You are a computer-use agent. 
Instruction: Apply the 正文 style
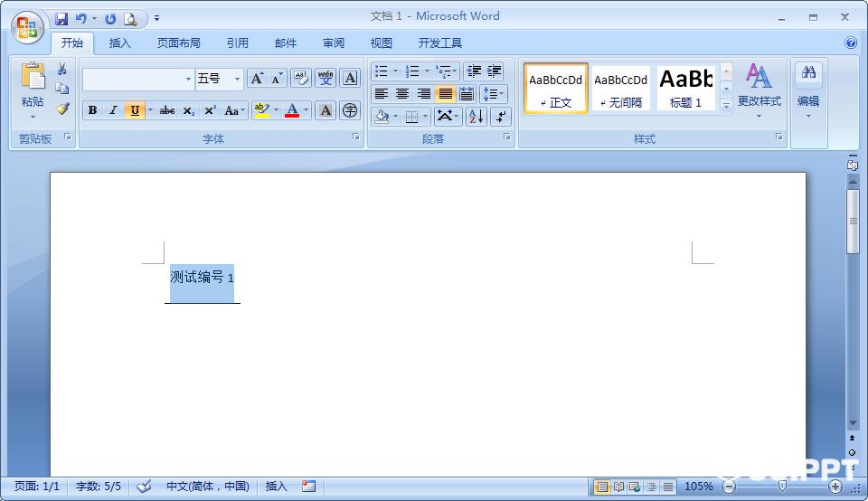tap(556, 88)
